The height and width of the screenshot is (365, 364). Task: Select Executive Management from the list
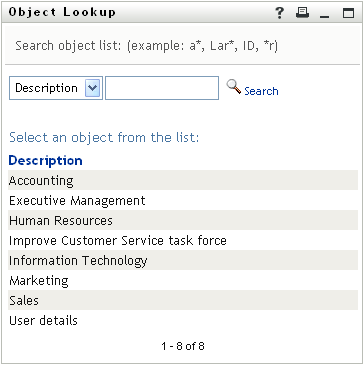click(x=183, y=200)
